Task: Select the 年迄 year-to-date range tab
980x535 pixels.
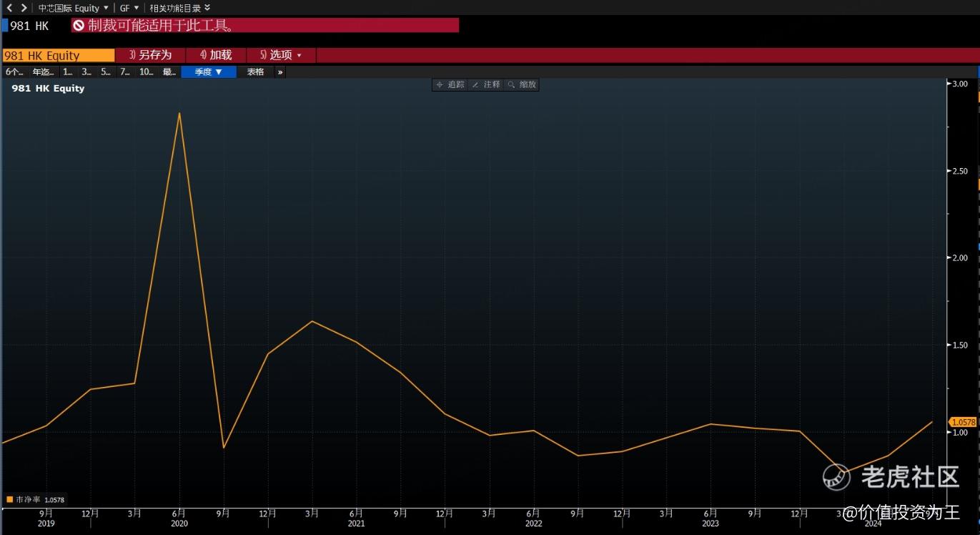Action: (42, 72)
